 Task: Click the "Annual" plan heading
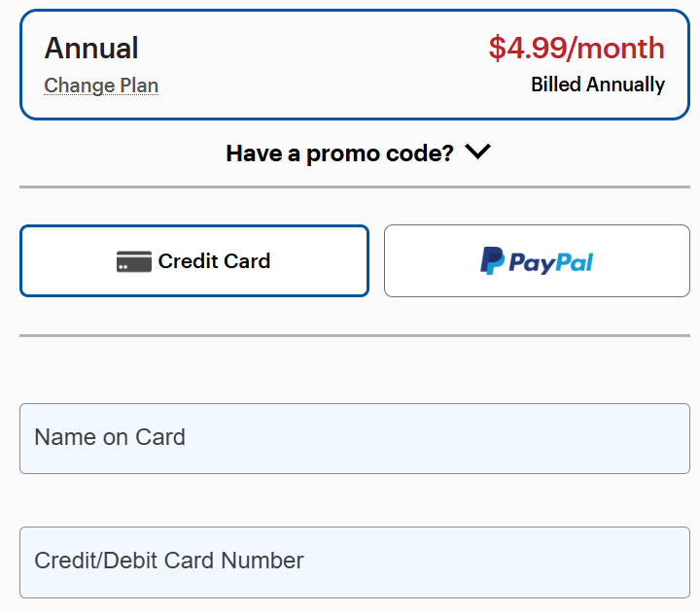point(91,49)
